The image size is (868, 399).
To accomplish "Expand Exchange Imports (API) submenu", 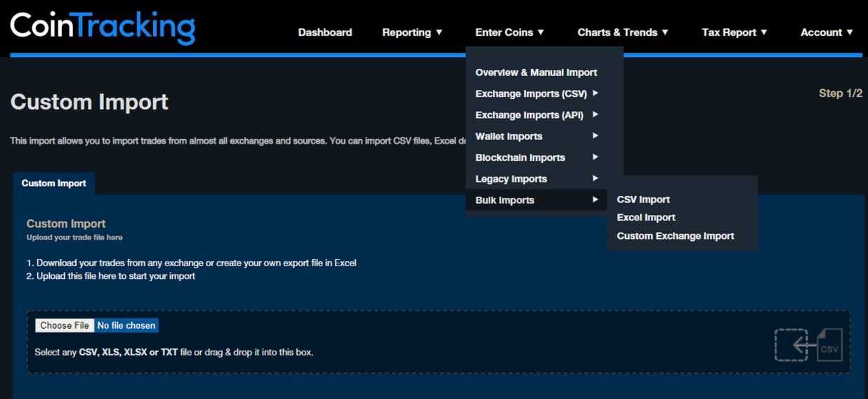I will 537,115.
